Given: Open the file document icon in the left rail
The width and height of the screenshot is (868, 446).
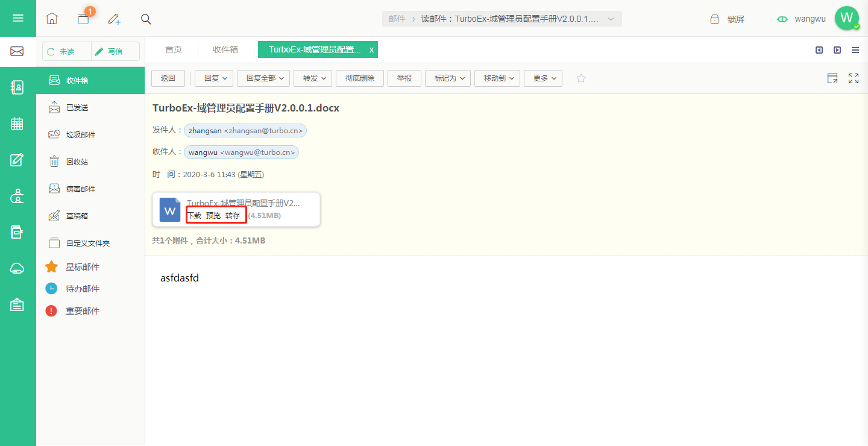Looking at the screenshot, I should (x=17, y=232).
